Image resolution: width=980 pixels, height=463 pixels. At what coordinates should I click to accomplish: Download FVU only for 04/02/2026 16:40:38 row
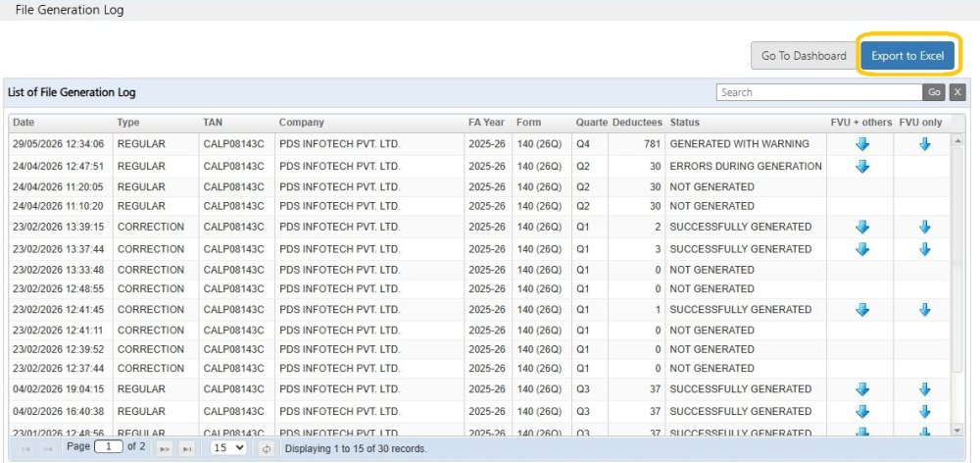pos(925,412)
